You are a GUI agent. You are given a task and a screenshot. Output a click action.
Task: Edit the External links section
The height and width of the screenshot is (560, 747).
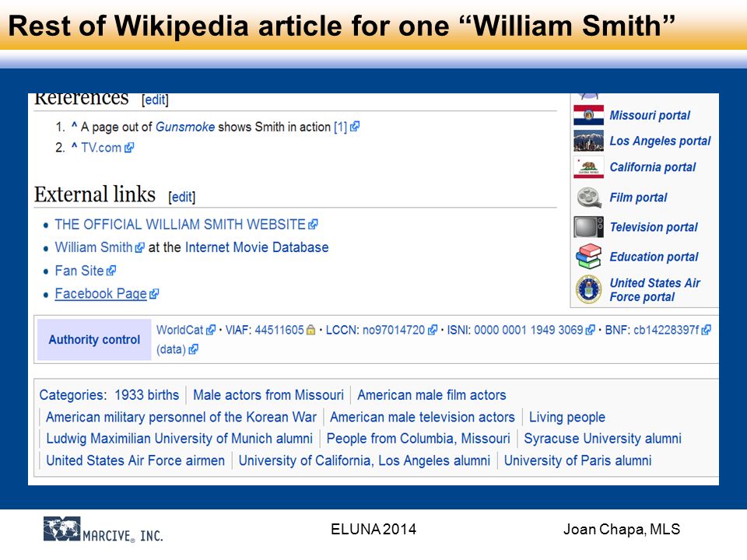click(181, 197)
